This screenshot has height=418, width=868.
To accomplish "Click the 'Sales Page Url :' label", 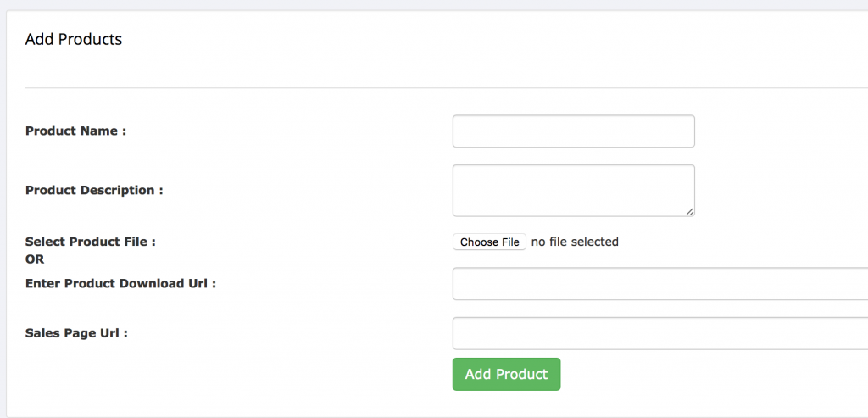I will (76, 333).
